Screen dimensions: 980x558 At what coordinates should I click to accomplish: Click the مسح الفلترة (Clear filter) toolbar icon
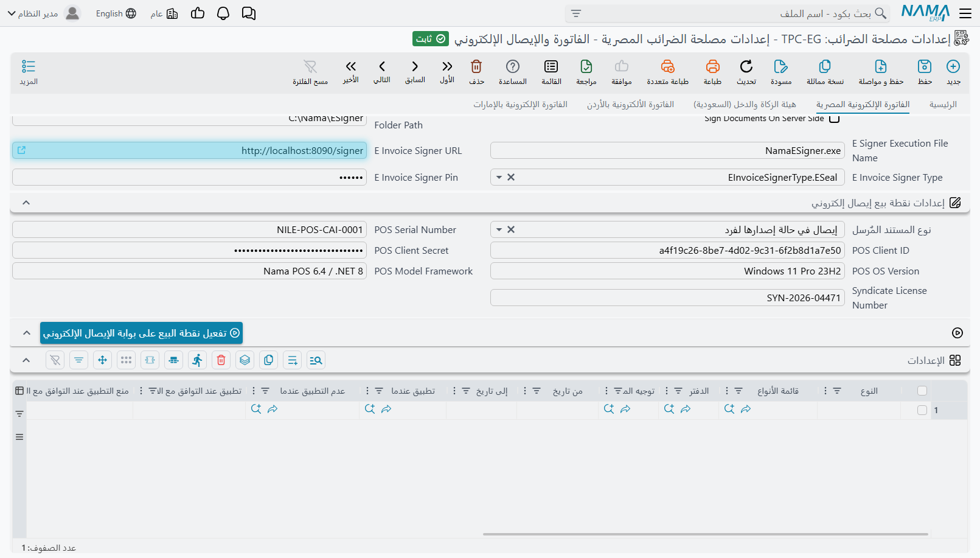click(x=310, y=66)
